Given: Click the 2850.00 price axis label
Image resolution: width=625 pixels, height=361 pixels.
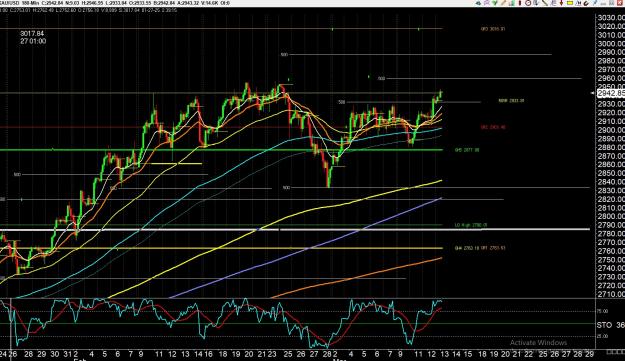Looking at the screenshot, I should [x=611, y=173].
